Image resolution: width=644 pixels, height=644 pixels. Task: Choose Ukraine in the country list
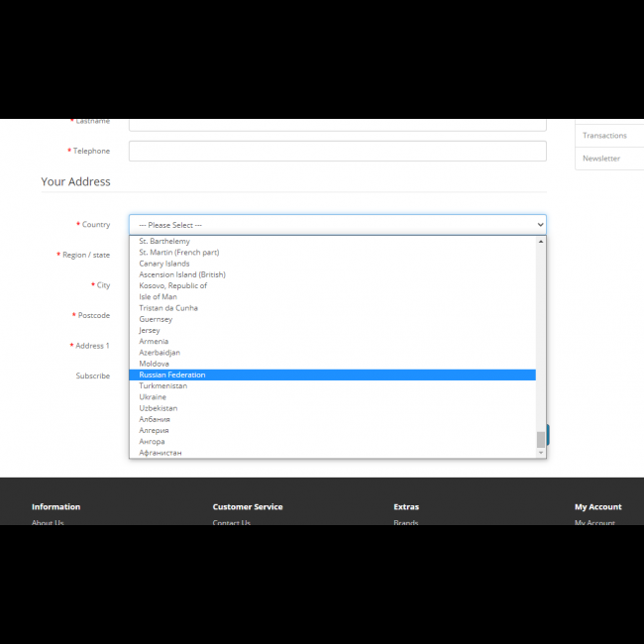coord(153,397)
